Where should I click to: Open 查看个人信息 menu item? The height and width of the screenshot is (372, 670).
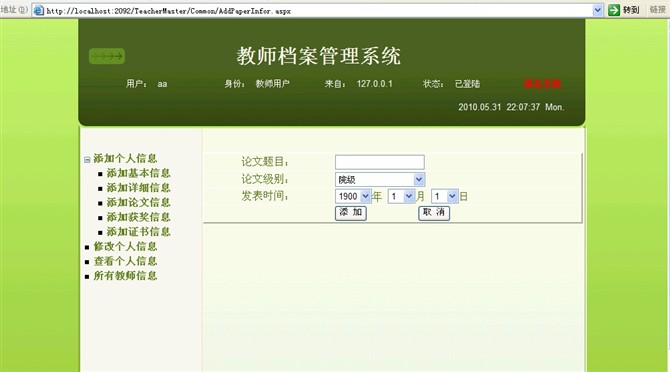pyautogui.click(x=125, y=261)
